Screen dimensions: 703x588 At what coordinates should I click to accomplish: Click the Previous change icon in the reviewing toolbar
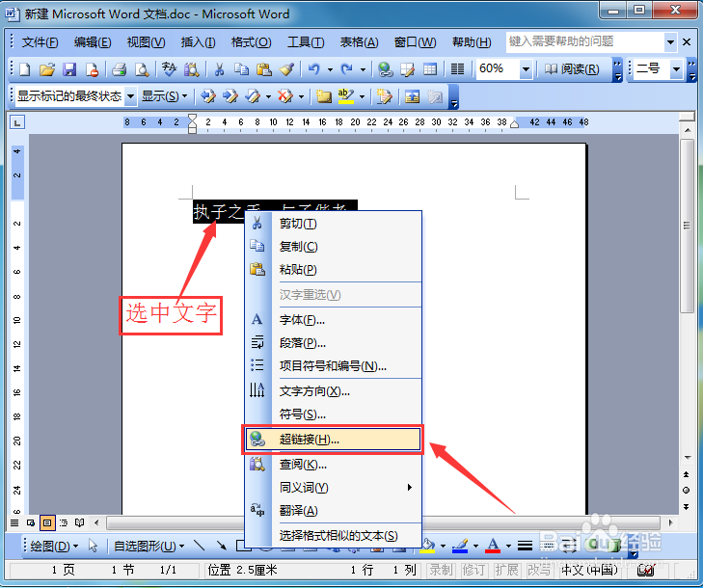(208, 96)
